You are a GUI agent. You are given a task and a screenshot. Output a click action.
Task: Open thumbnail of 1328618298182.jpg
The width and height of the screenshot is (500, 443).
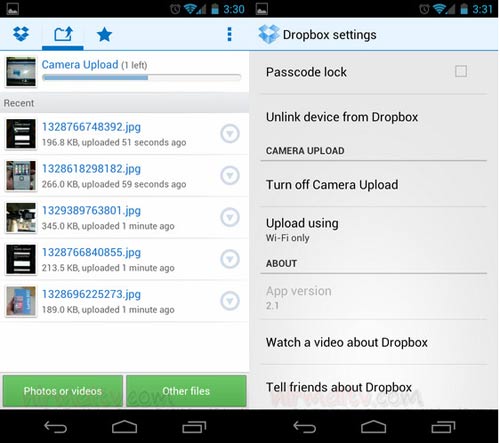pyautogui.click(x=21, y=175)
